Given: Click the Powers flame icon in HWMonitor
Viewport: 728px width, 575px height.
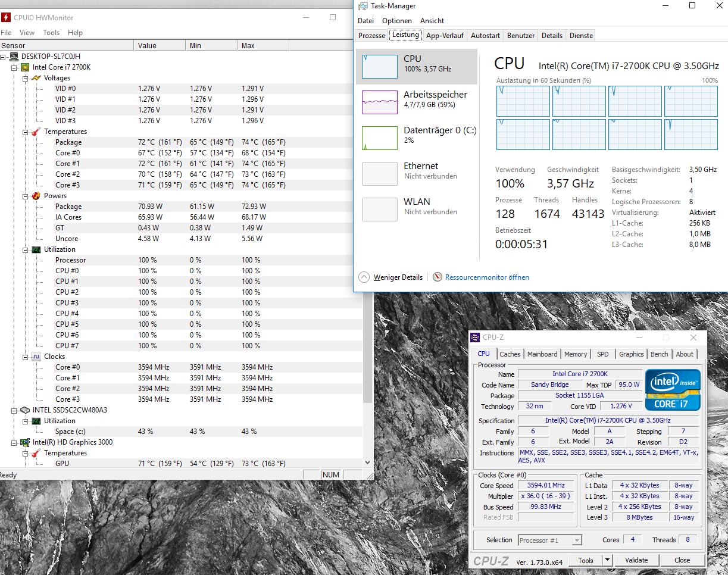Looking at the screenshot, I should tap(36, 196).
